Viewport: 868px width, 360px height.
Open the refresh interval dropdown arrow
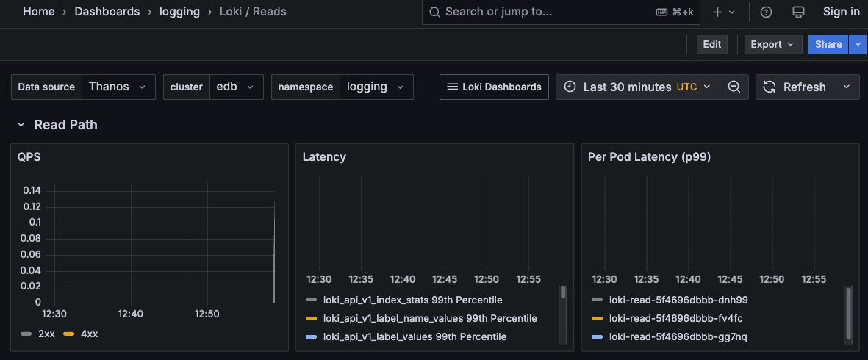tap(847, 87)
